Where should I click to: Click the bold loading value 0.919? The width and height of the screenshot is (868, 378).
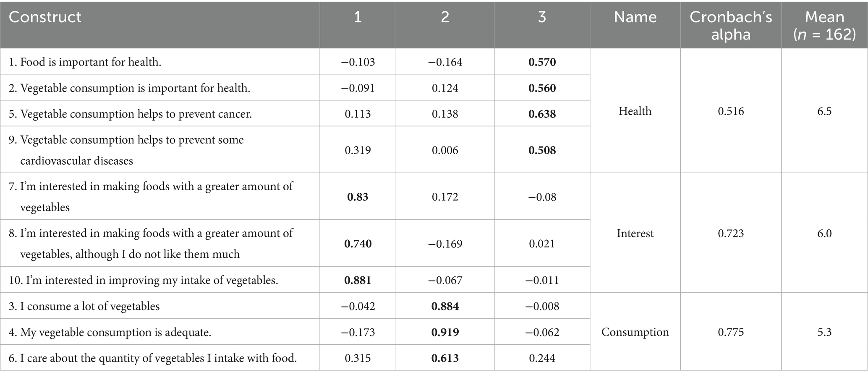coord(445,332)
